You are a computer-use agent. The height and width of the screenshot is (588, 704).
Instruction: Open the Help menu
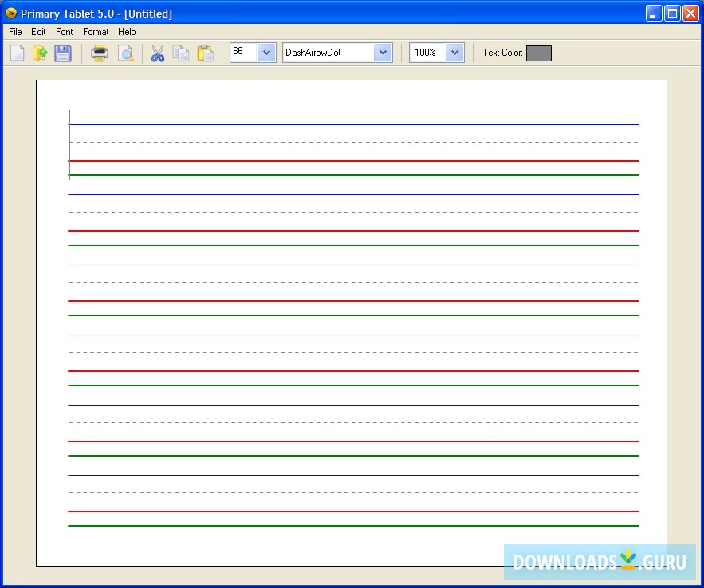pos(127,32)
